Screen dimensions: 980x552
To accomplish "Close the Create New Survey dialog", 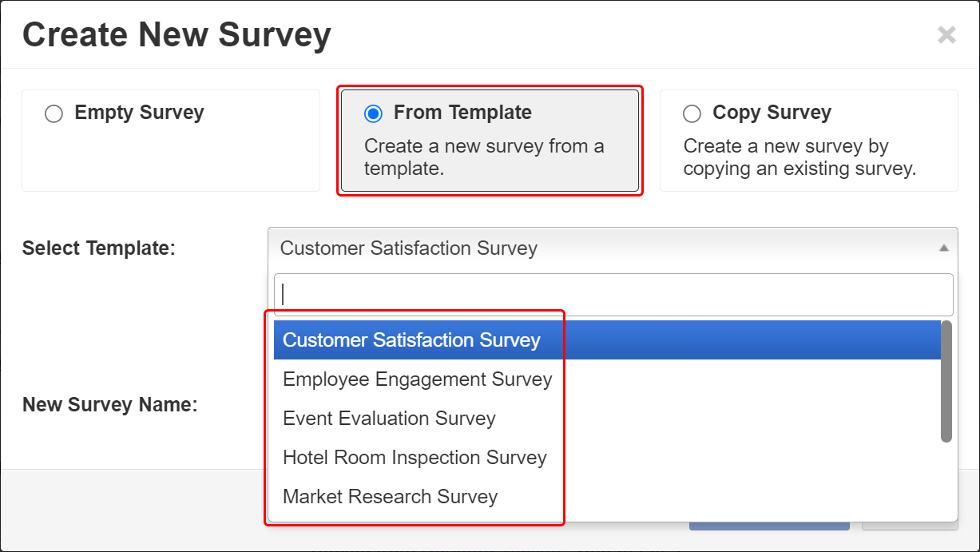I will pyautogui.click(x=946, y=34).
